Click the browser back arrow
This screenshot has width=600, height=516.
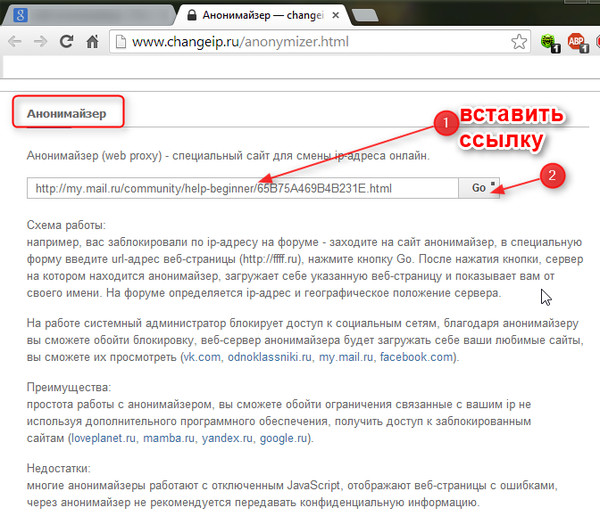pos(15,43)
